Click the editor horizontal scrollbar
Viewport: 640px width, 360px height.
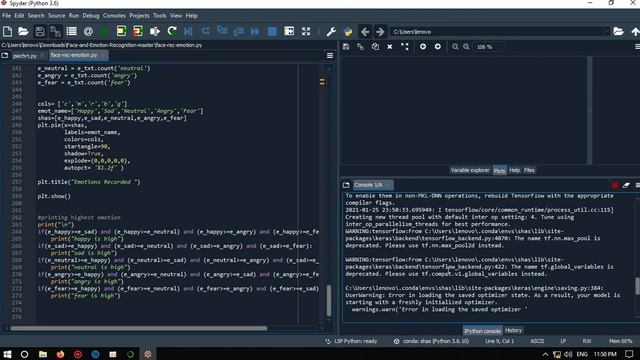coord(139,328)
